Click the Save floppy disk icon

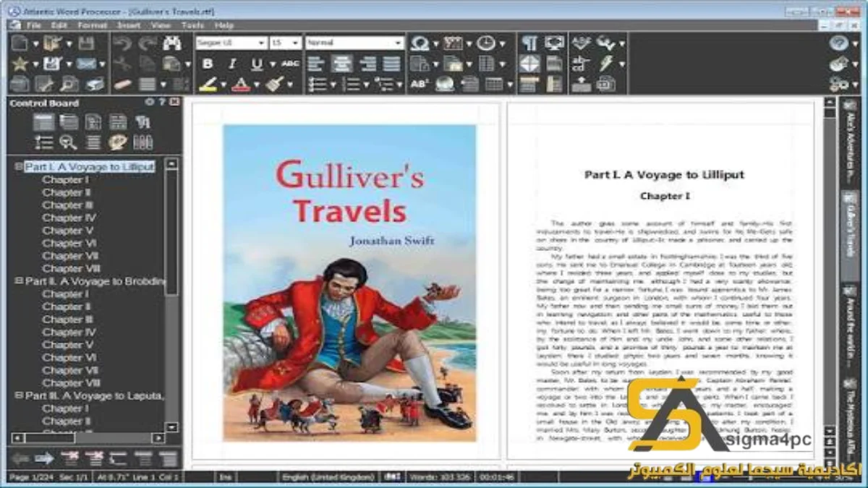[x=86, y=43]
